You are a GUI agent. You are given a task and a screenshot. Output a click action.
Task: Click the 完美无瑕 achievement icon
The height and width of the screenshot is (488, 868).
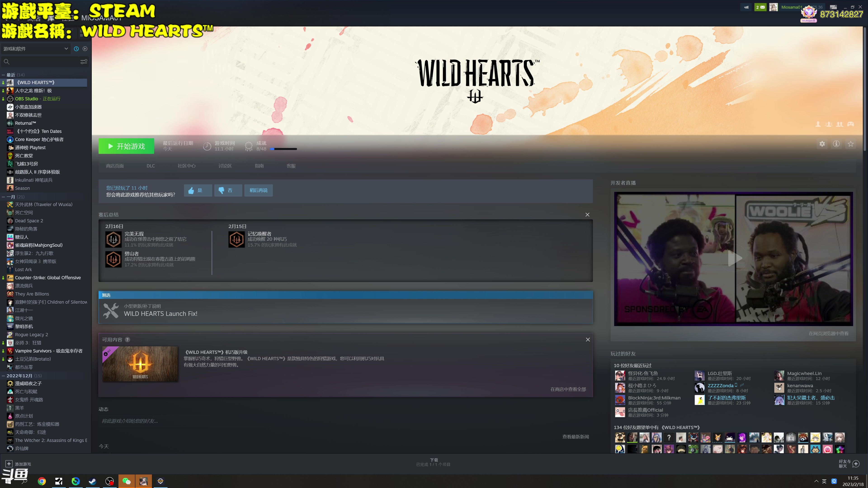113,239
